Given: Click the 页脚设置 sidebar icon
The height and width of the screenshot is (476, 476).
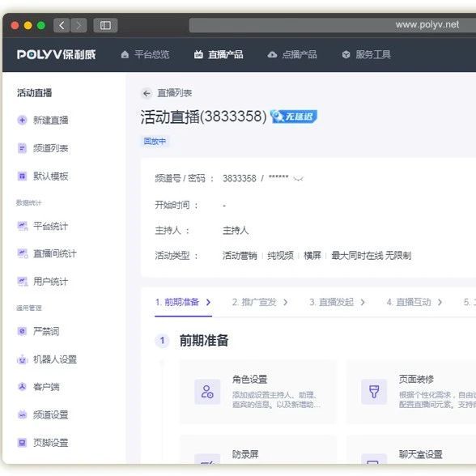Looking at the screenshot, I should tap(22, 443).
